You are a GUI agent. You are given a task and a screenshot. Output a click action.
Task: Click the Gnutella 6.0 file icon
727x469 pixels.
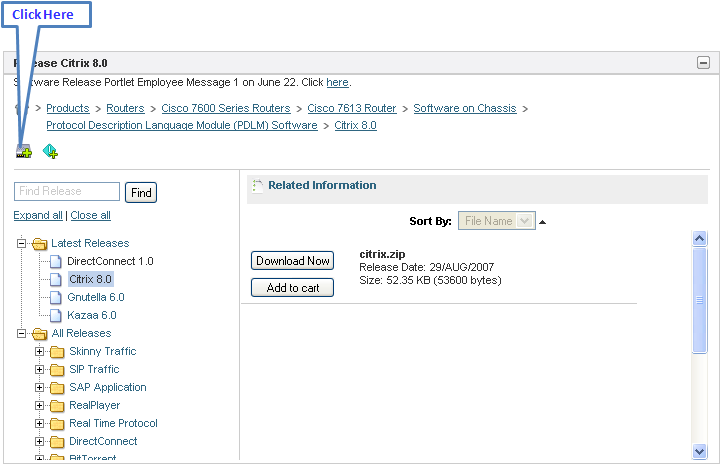tap(56, 298)
